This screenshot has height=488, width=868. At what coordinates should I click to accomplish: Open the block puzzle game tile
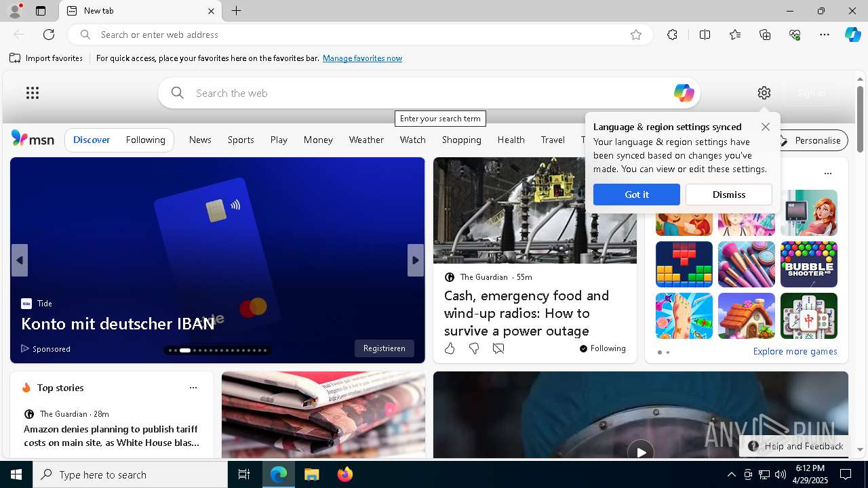pyautogui.click(x=684, y=264)
